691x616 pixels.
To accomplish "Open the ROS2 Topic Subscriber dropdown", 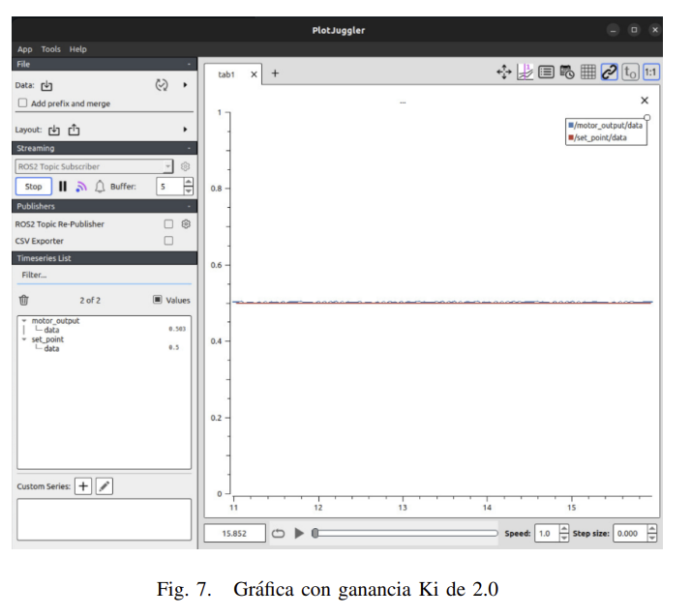I will point(94,166).
